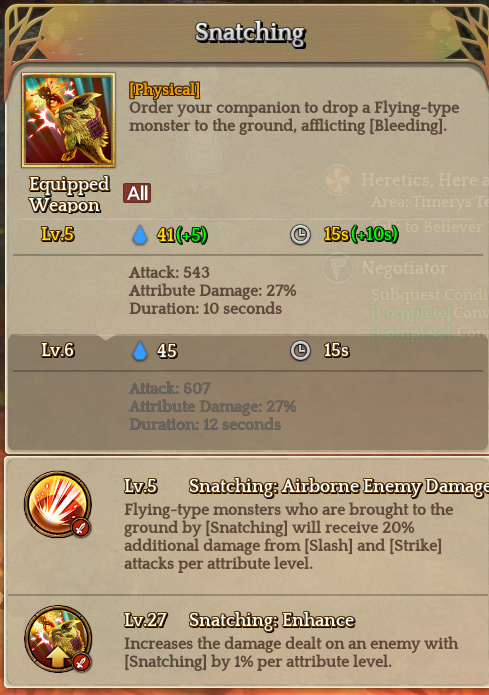Click the Snatching title header
Viewport: 489px width, 695px height.
(250, 33)
